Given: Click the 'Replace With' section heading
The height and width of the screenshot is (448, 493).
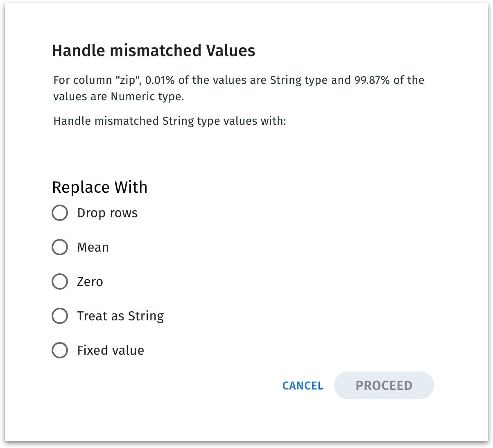Looking at the screenshot, I should pyautogui.click(x=100, y=187).
